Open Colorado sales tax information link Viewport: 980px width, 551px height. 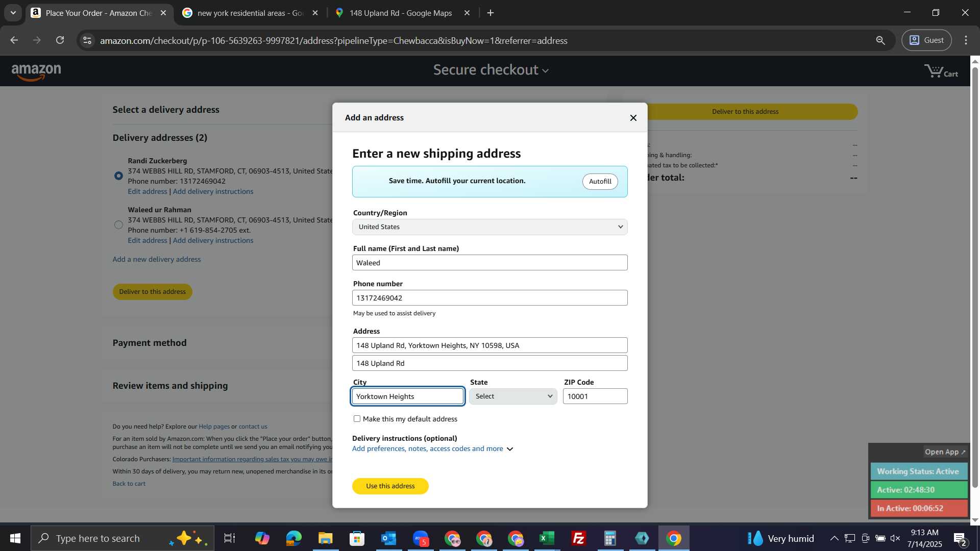pos(252,459)
